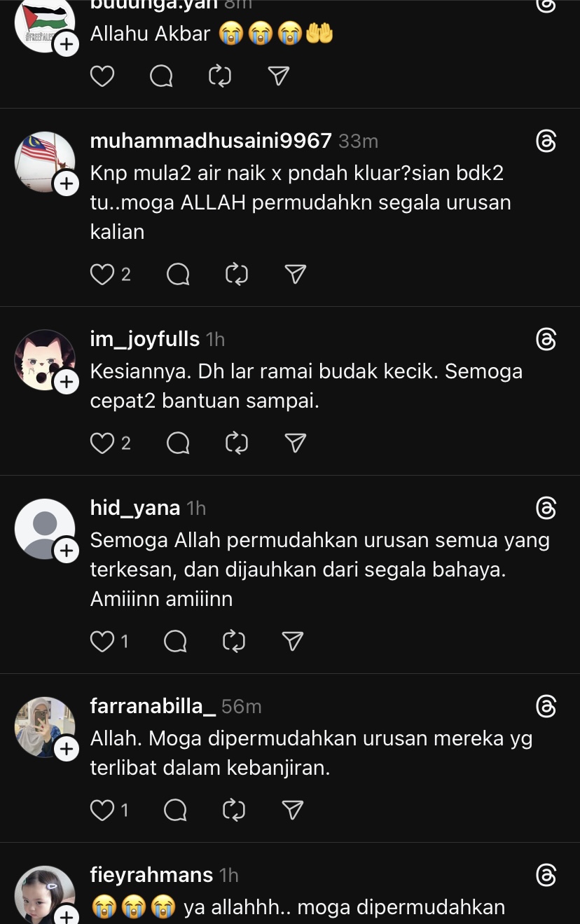Tap Threads logo beside hid_yana comment
Image resolution: width=580 pixels, height=924 pixels.
coord(546,508)
